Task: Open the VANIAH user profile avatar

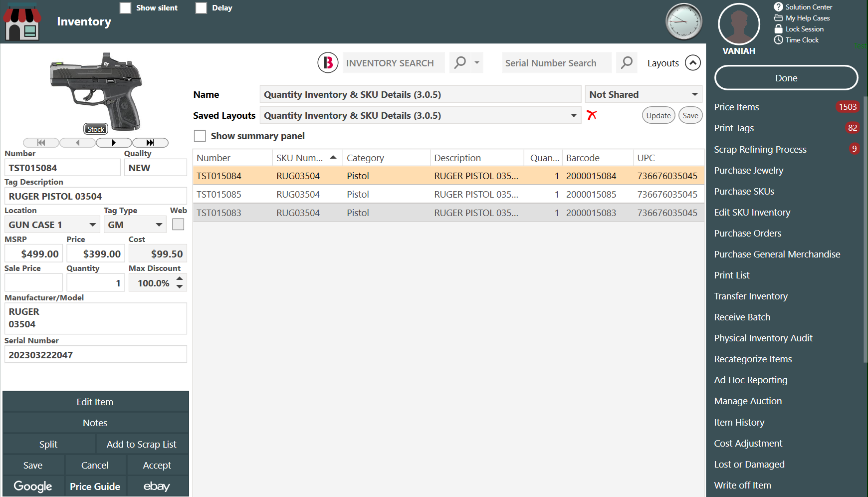Action: (739, 24)
